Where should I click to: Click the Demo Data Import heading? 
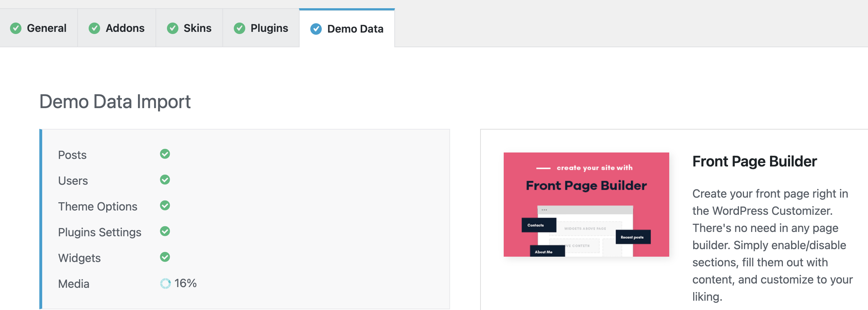115,102
